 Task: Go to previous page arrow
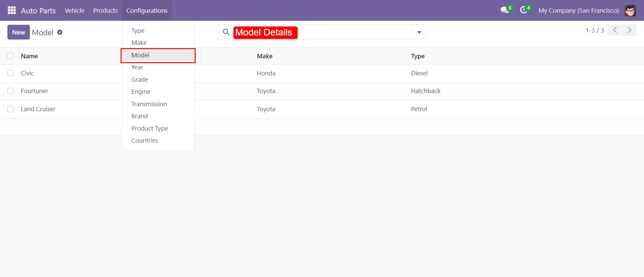(615, 30)
